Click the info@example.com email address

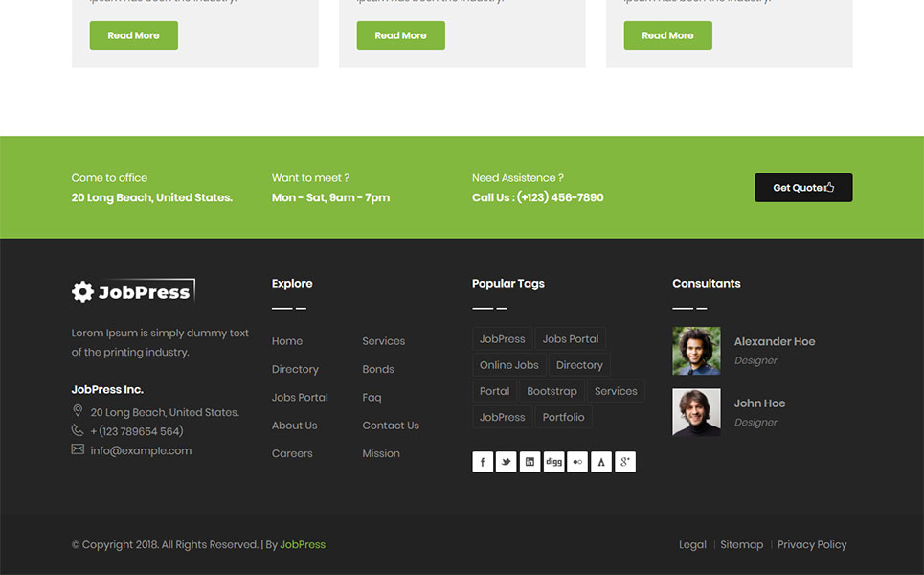click(141, 450)
